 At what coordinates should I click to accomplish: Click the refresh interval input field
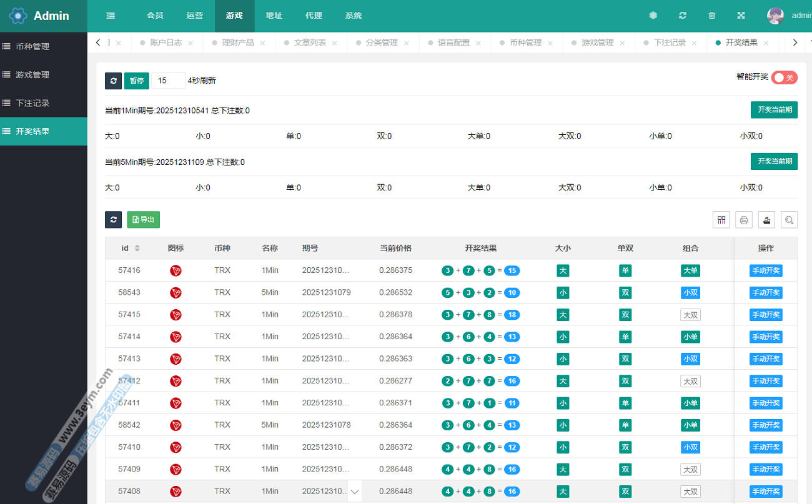[x=168, y=81]
